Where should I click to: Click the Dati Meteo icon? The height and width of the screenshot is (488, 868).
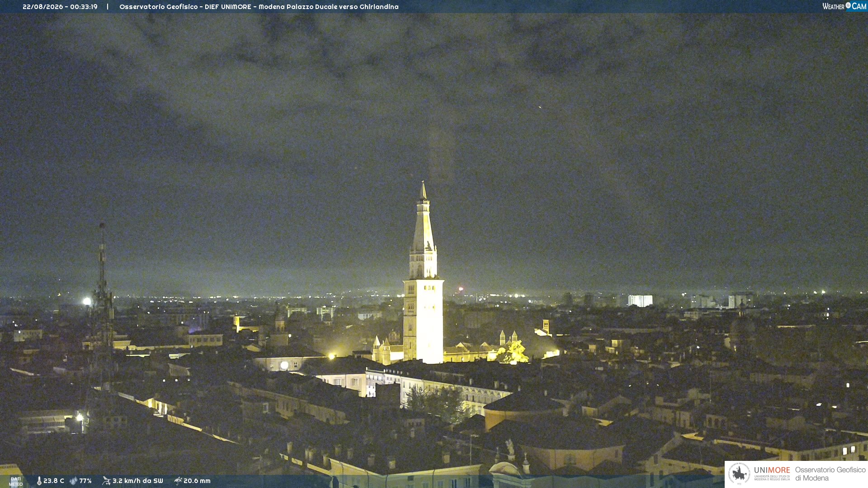[x=16, y=481]
